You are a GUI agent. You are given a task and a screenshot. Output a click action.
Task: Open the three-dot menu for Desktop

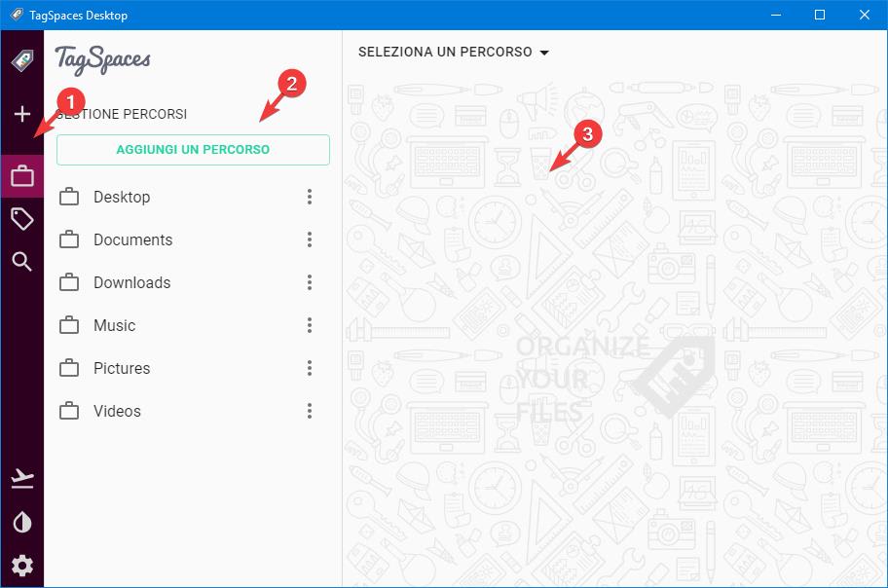(x=310, y=197)
